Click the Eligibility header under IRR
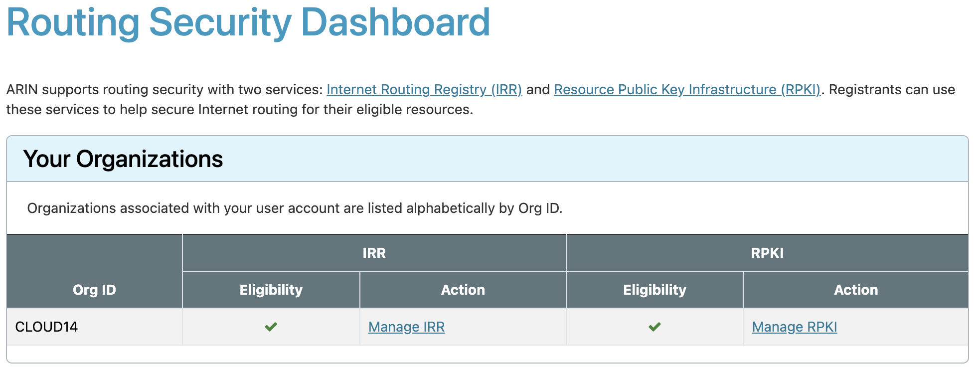The width and height of the screenshot is (980, 373). 271,290
